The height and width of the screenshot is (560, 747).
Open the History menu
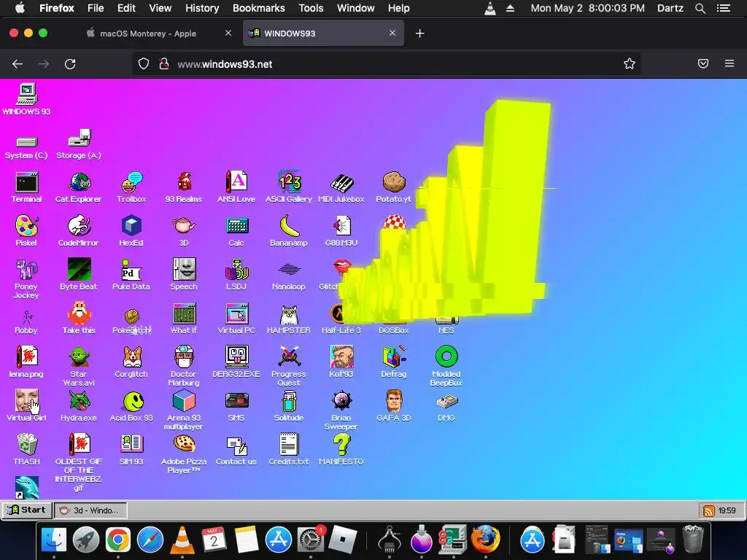(202, 8)
